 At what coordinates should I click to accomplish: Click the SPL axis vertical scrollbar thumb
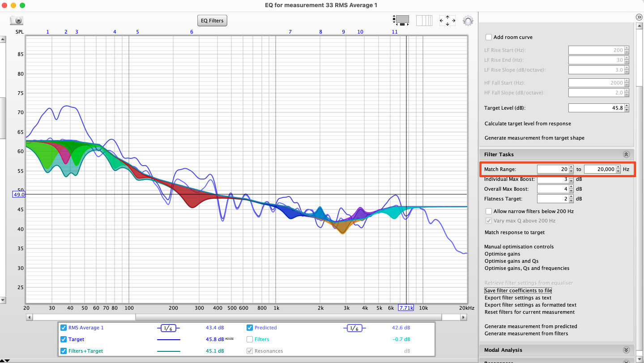click(x=3, y=118)
